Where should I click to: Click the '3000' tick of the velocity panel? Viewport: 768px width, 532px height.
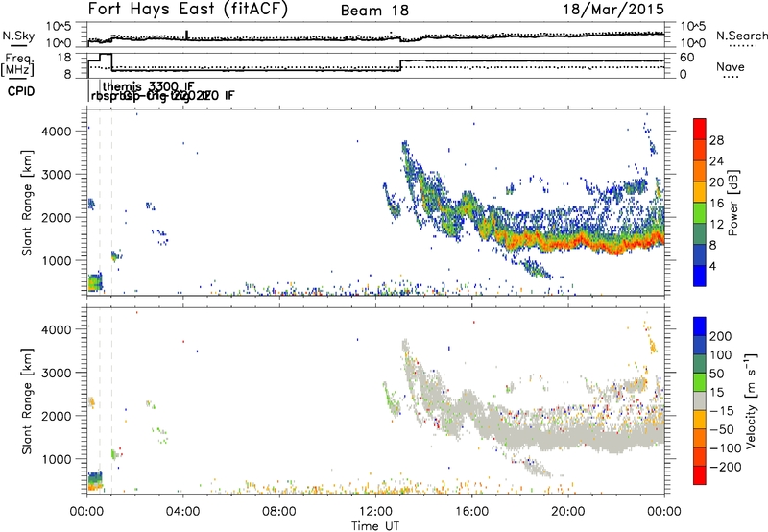coord(57,373)
